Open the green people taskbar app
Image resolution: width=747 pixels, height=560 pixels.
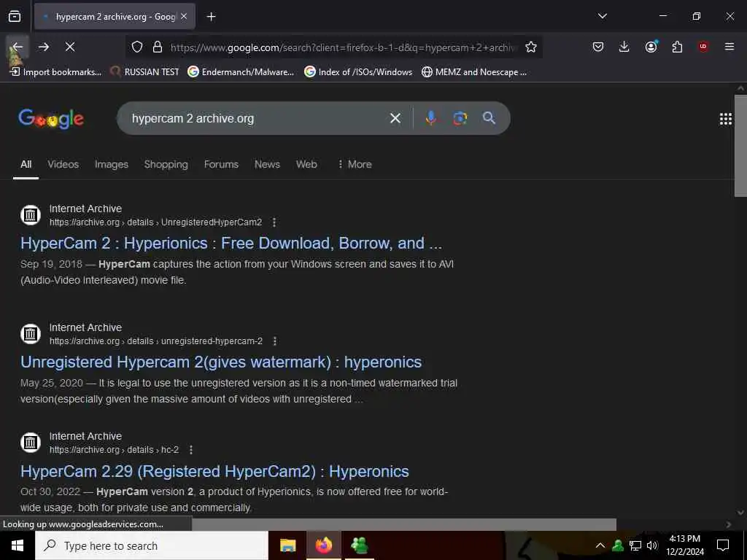(x=359, y=545)
